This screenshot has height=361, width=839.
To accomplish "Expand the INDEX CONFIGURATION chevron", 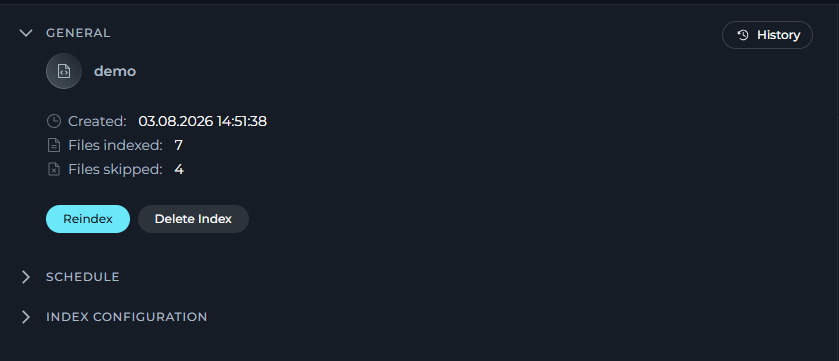I will pyautogui.click(x=26, y=317).
